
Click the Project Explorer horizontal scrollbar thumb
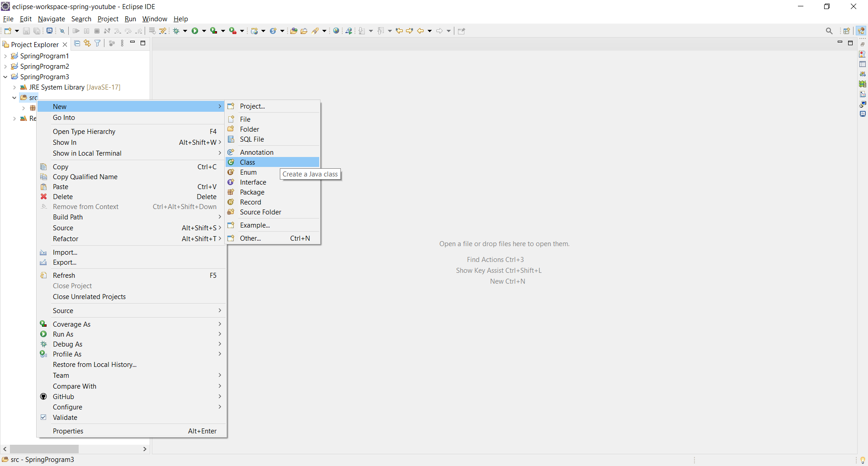pos(44,449)
